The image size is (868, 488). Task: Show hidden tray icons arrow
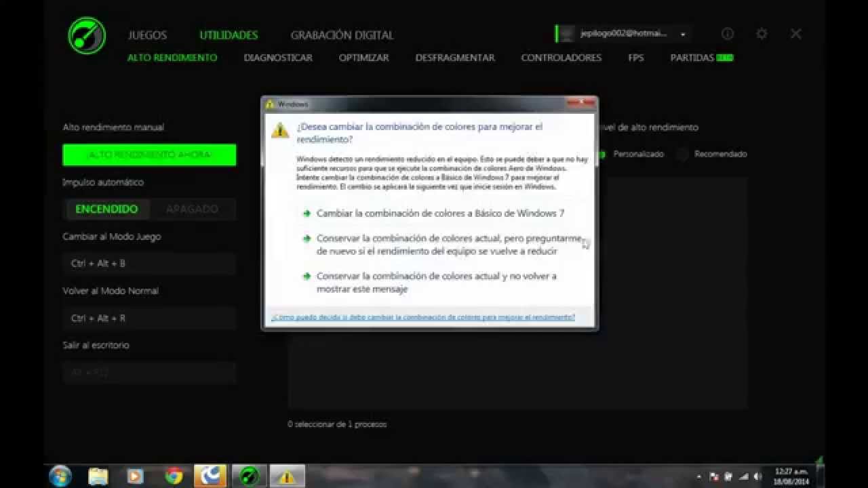tap(698, 477)
